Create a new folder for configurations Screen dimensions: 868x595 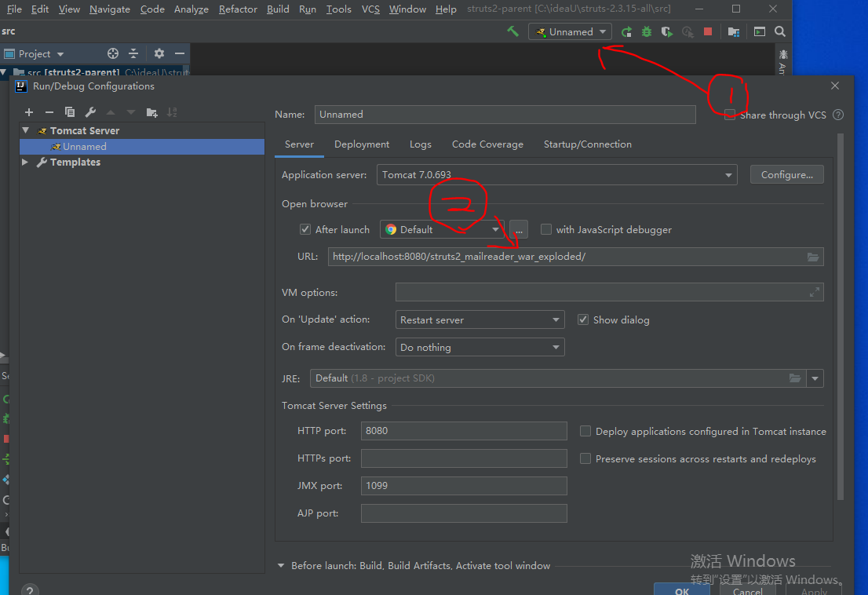(x=151, y=112)
